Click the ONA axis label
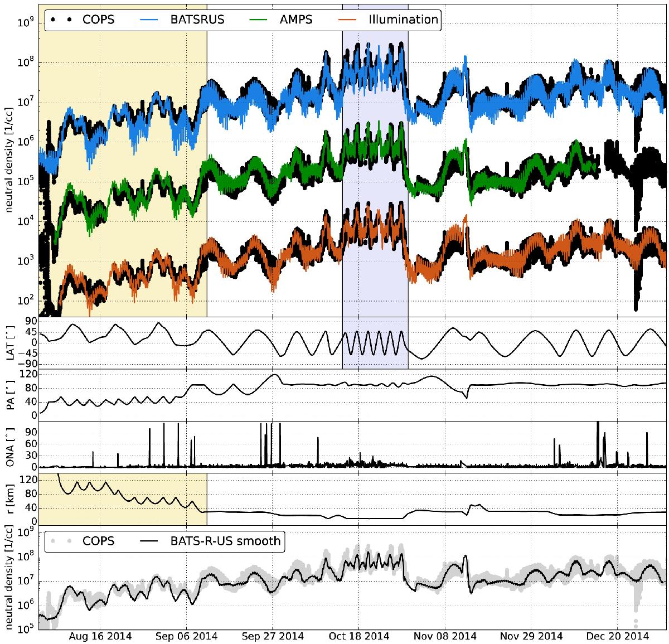Screen dimensions: 669x644 9,446
